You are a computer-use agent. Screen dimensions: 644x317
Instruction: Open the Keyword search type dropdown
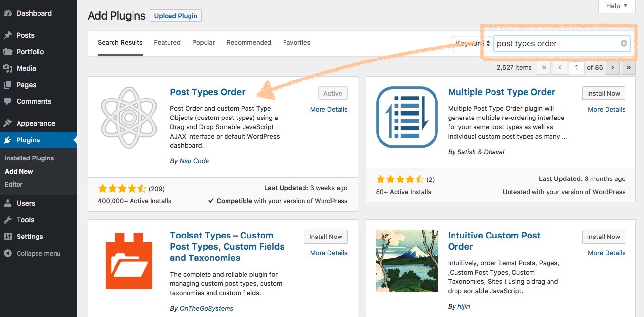(x=472, y=43)
